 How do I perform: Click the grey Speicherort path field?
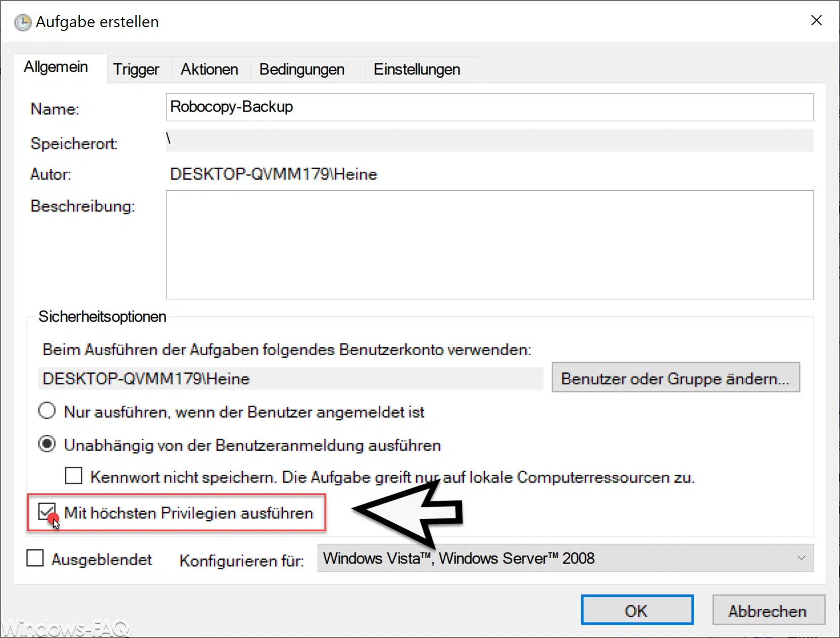[x=489, y=140]
